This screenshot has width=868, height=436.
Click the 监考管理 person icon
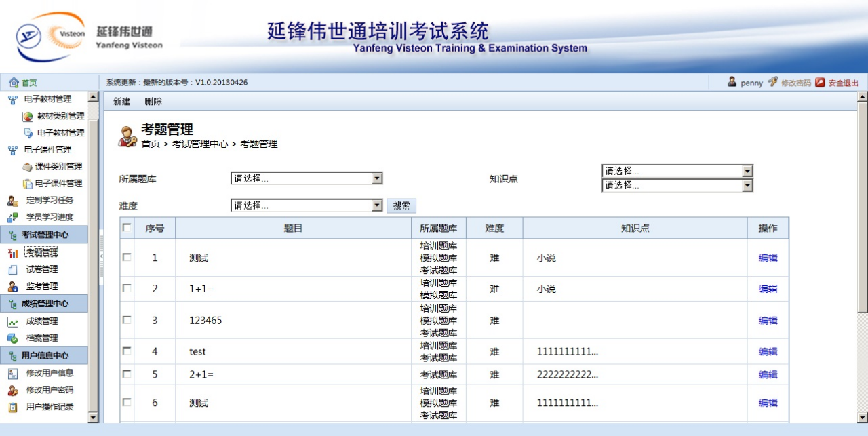(12, 286)
